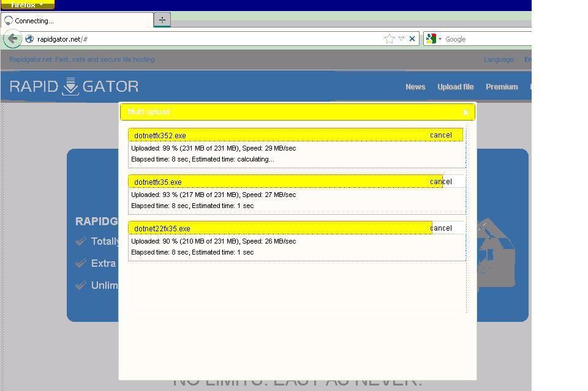The width and height of the screenshot is (588, 391).
Task: Click the Rapidgator.net tagline link
Action: 81,59
